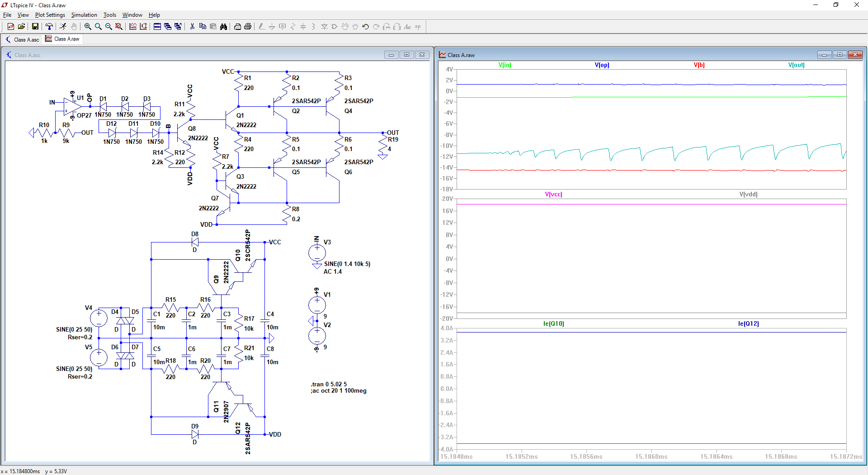Screen dimensions: 868x475
Task: Open Find with the binoculars icon
Action: pos(223,27)
